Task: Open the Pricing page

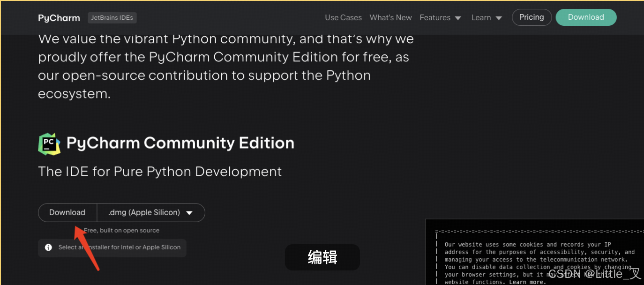Action: [532, 17]
